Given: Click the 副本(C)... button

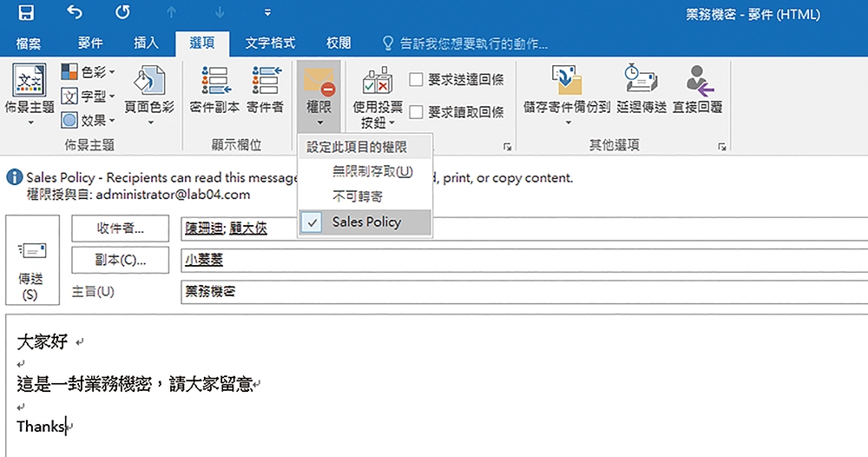Looking at the screenshot, I should tap(120, 260).
